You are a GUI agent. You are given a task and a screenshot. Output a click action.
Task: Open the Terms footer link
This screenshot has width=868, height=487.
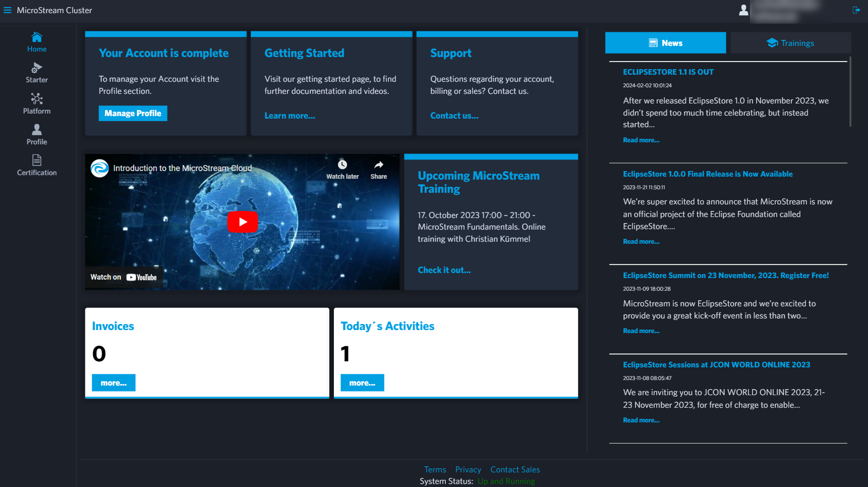coord(435,469)
